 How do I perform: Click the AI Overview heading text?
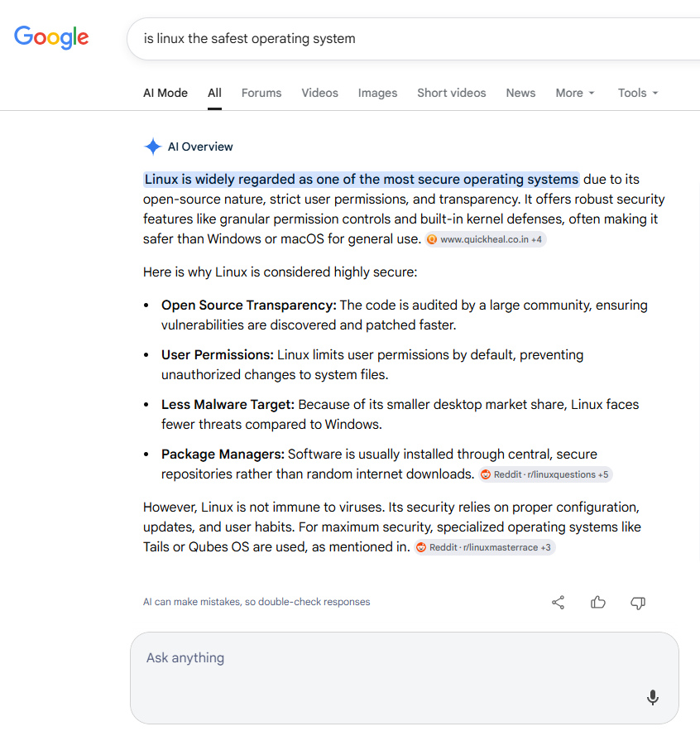click(200, 147)
